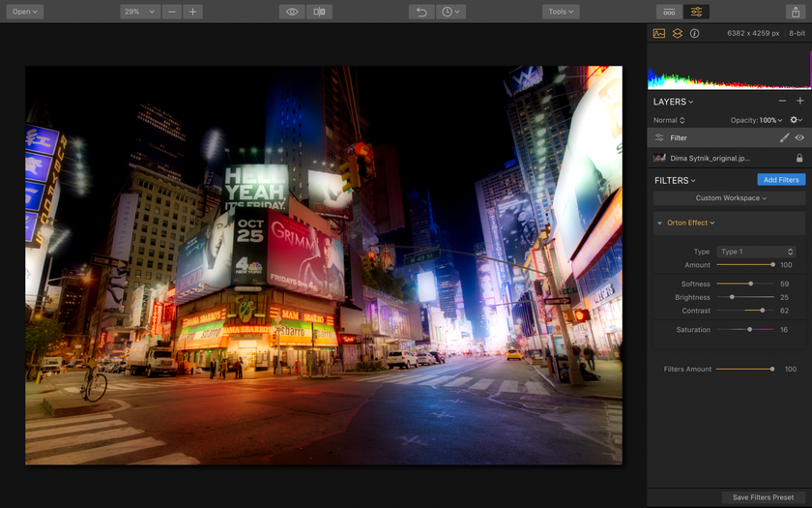
Task: Open the Type 1 selector
Action: tap(756, 252)
